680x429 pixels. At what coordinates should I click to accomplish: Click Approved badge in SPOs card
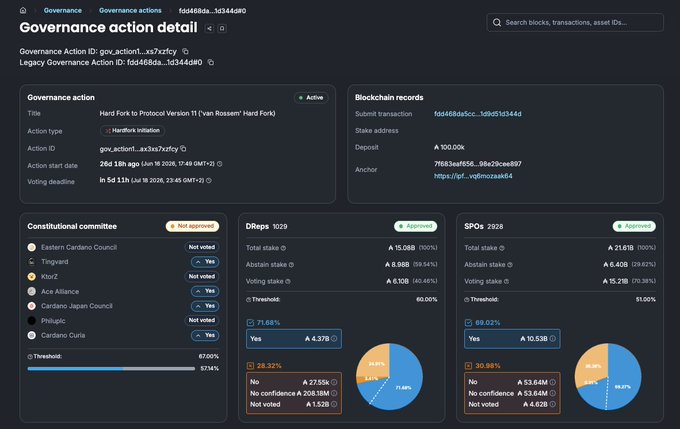coord(634,226)
